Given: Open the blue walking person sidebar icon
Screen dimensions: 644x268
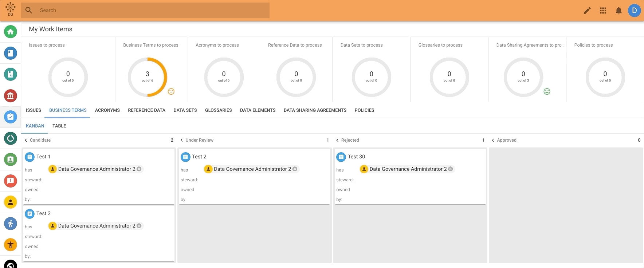Looking at the screenshot, I should [x=11, y=224].
